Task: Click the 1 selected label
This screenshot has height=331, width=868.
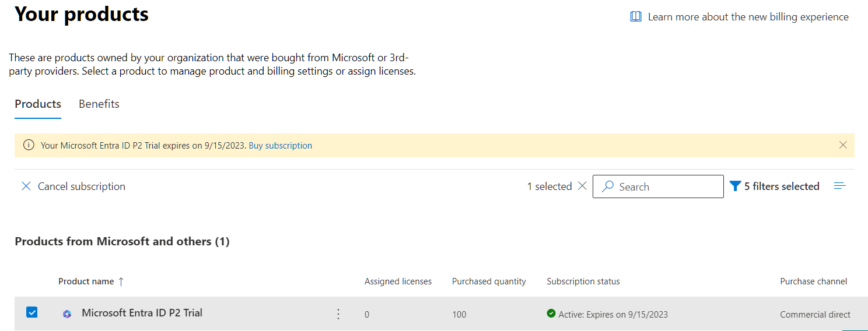Action: (x=549, y=186)
